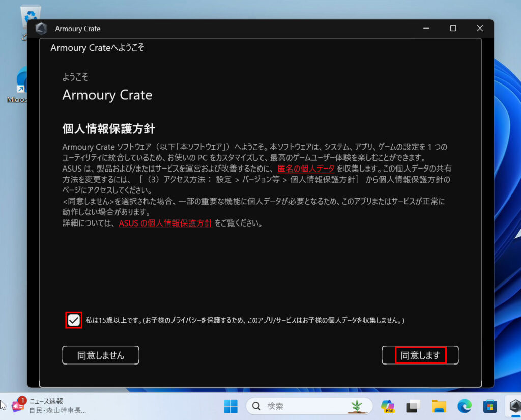Image resolution: width=521 pixels, height=420 pixels.
Task: Open the 匿名の個人データ link
Action: click(306, 169)
